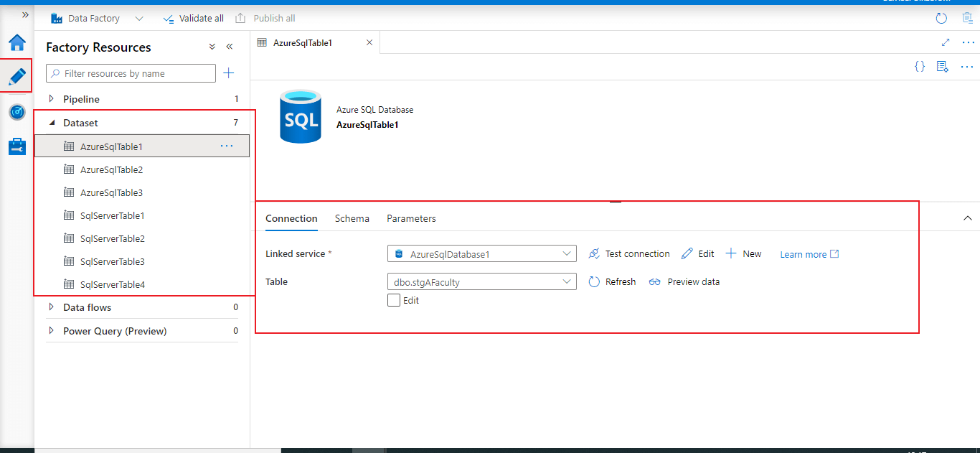Enable the Edit checkbox under Table

(394, 301)
